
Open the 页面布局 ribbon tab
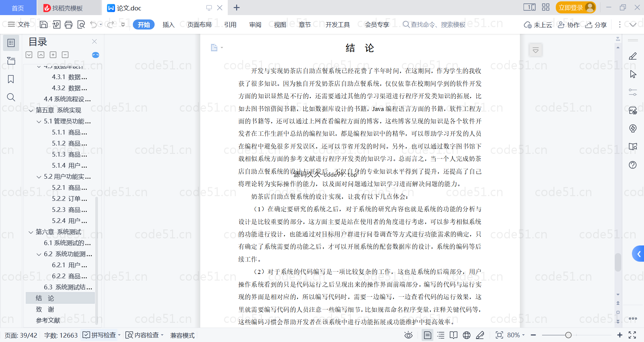[200, 24]
